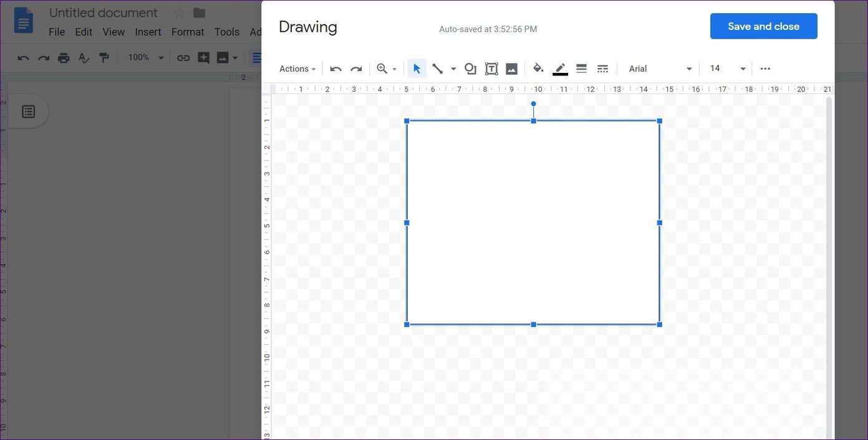Screen dimensions: 868x440
Task: Click Save and close button
Action: coord(764,26)
